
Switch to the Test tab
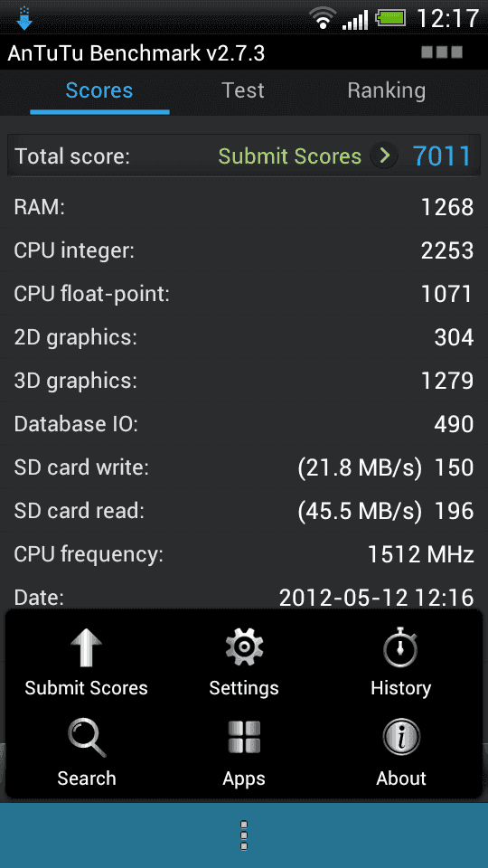point(243,90)
